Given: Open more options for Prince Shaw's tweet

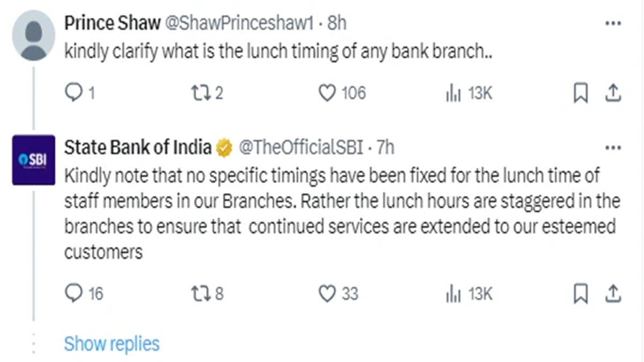Looking at the screenshot, I should tap(613, 24).
